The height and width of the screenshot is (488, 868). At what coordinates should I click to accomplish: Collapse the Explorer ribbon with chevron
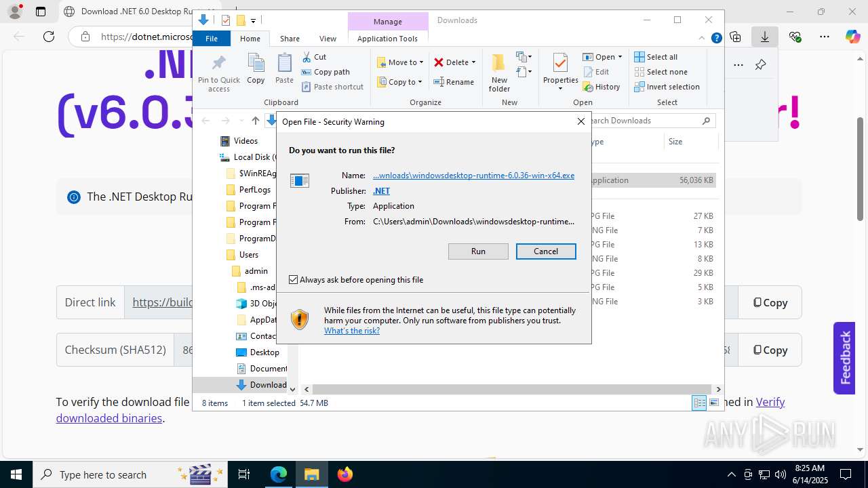703,39
